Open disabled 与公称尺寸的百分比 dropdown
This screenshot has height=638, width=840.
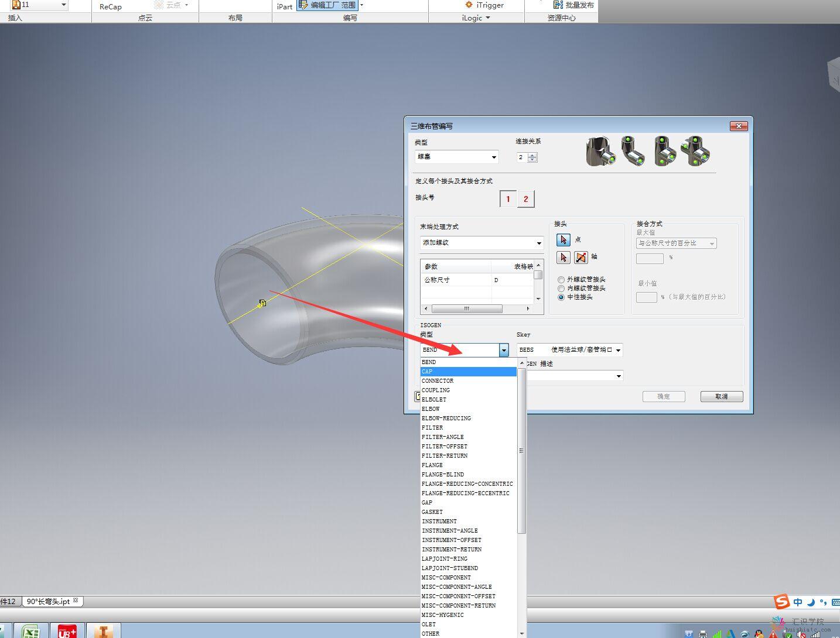click(x=676, y=243)
